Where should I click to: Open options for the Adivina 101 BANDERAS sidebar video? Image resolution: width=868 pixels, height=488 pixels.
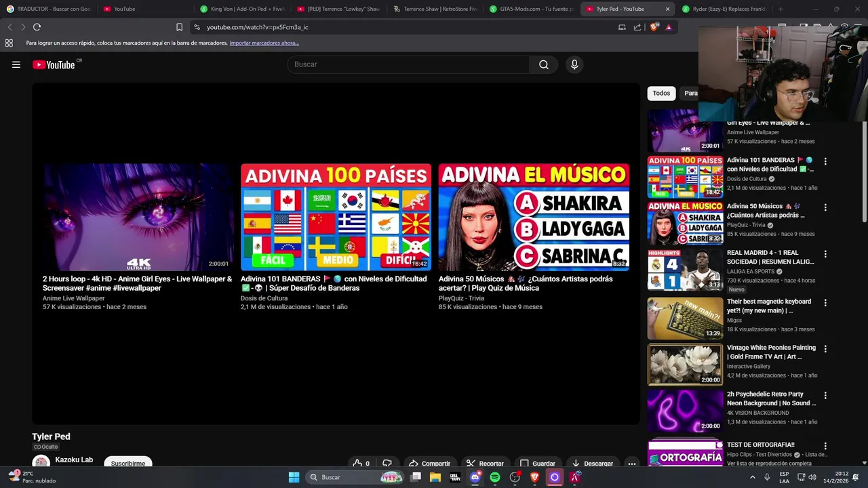coord(825,161)
